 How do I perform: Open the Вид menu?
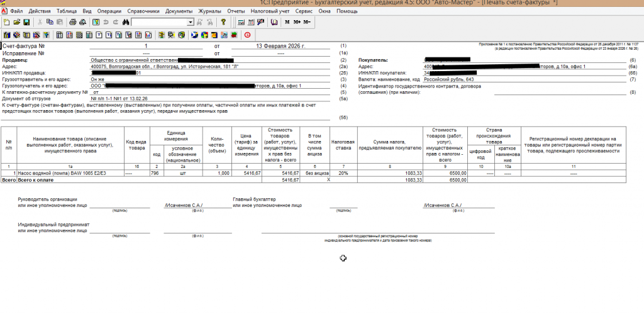87,11
